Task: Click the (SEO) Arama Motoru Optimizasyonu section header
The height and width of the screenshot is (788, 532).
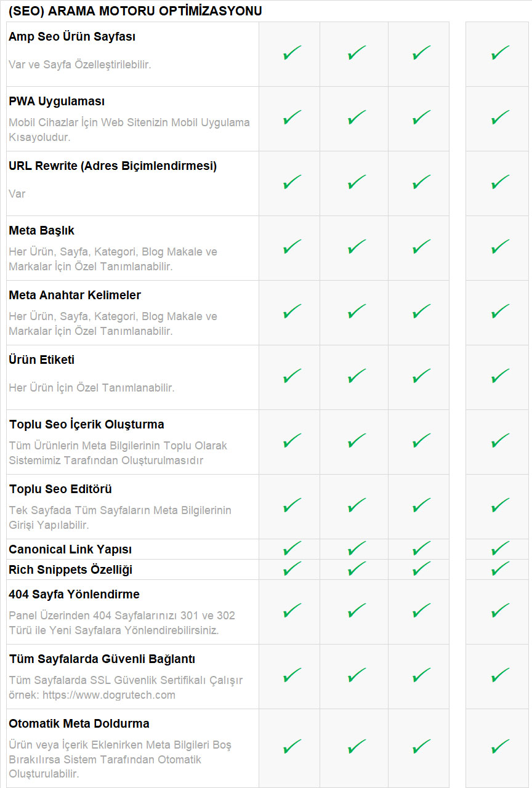Action: pos(135,11)
